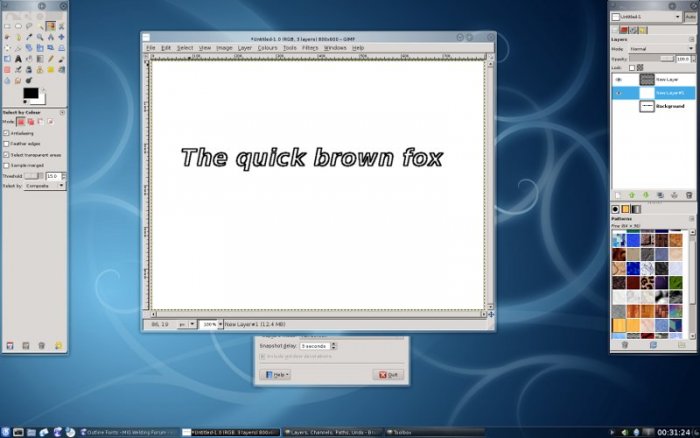
Task: Open the Filters menu
Action: 310,48
